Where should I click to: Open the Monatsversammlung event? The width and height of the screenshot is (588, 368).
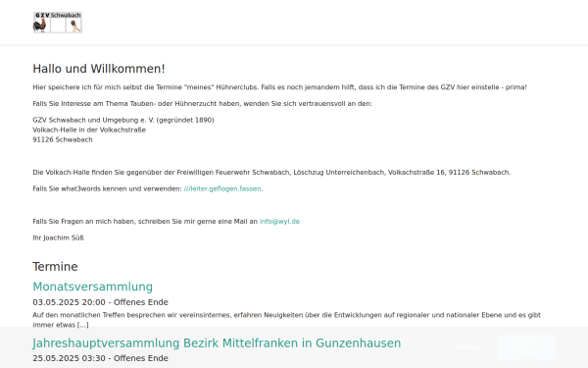(x=93, y=287)
